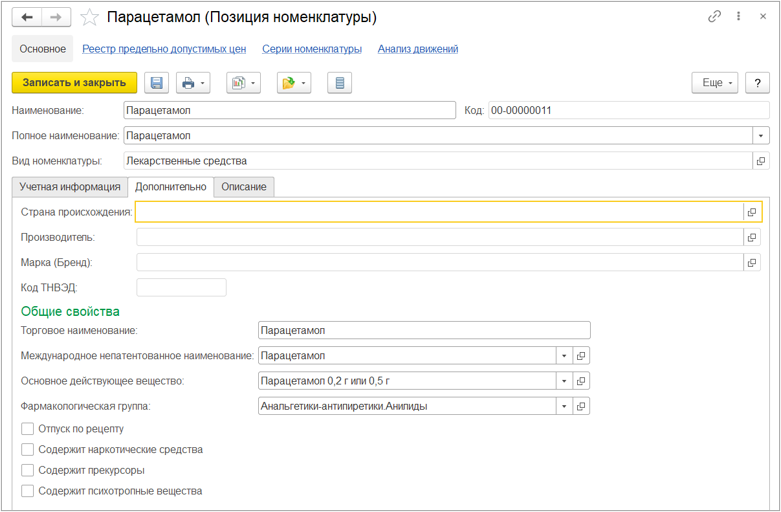Open the Анализ движений link
The image size is (781, 512).
point(418,49)
